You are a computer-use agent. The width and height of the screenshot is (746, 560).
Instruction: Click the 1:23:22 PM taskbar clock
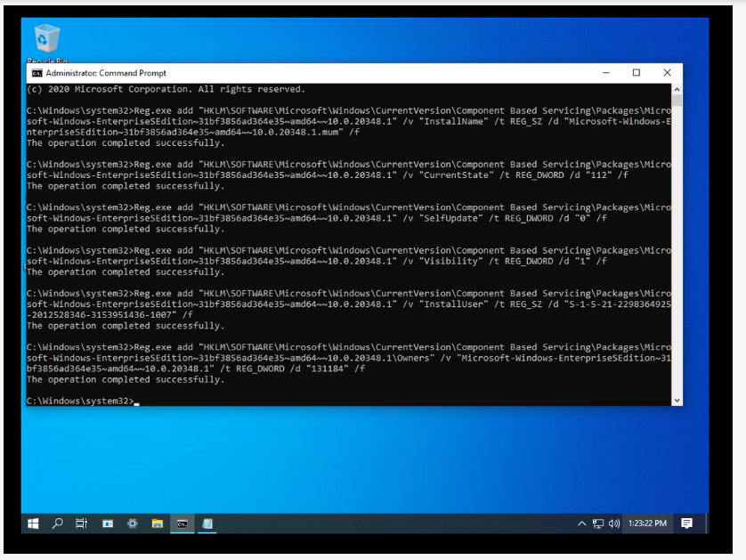pos(647,523)
